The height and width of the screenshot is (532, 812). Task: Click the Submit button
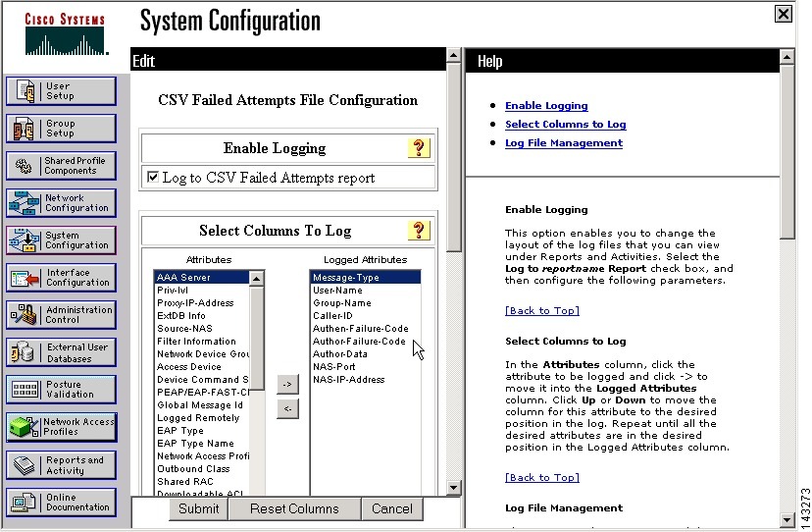[198, 508]
